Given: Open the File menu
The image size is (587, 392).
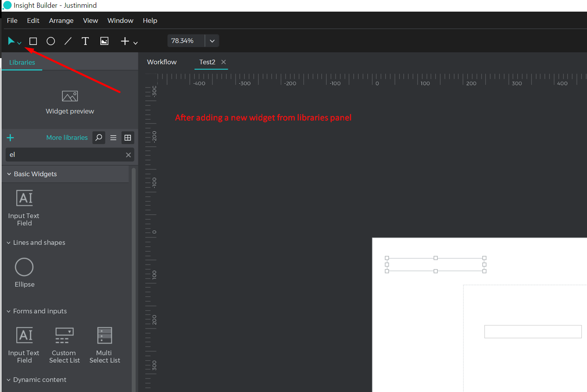Looking at the screenshot, I should click(12, 21).
